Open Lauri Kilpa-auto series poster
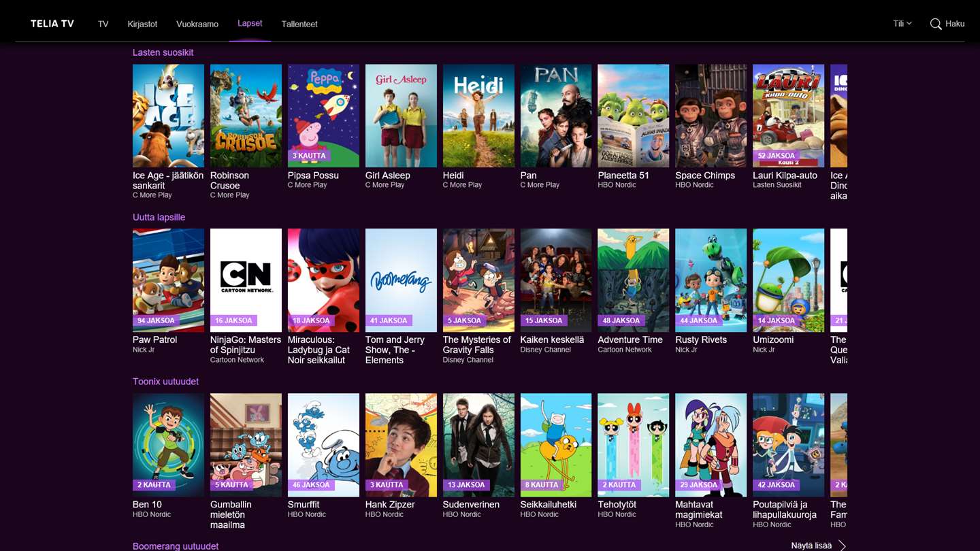Viewport: 980px width, 551px height. click(789, 116)
